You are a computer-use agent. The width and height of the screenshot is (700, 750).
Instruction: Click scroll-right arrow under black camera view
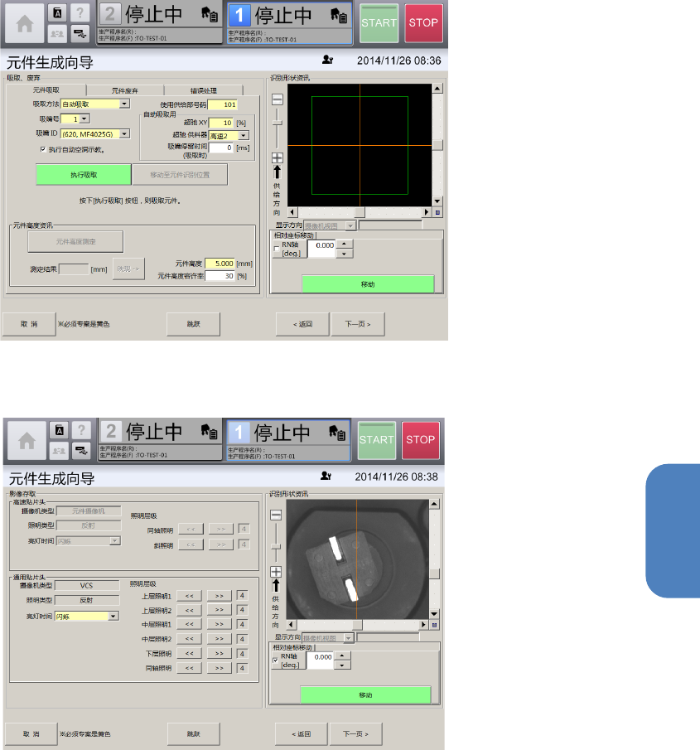coord(427,212)
